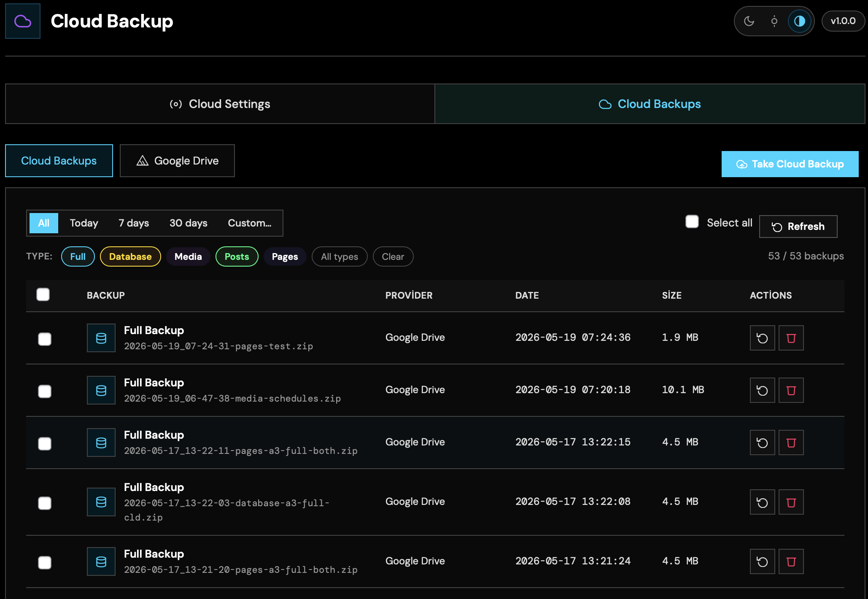Open the Custom date range filter

250,223
